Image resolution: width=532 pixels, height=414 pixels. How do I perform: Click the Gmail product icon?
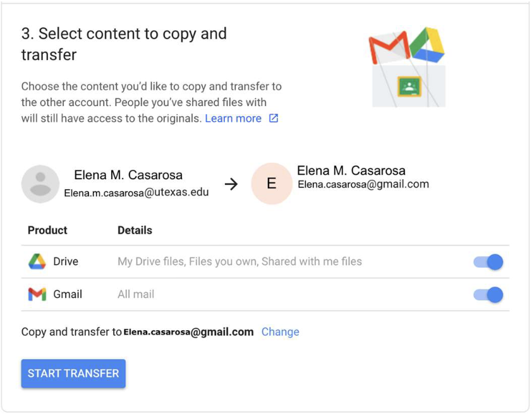click(37, 294)
